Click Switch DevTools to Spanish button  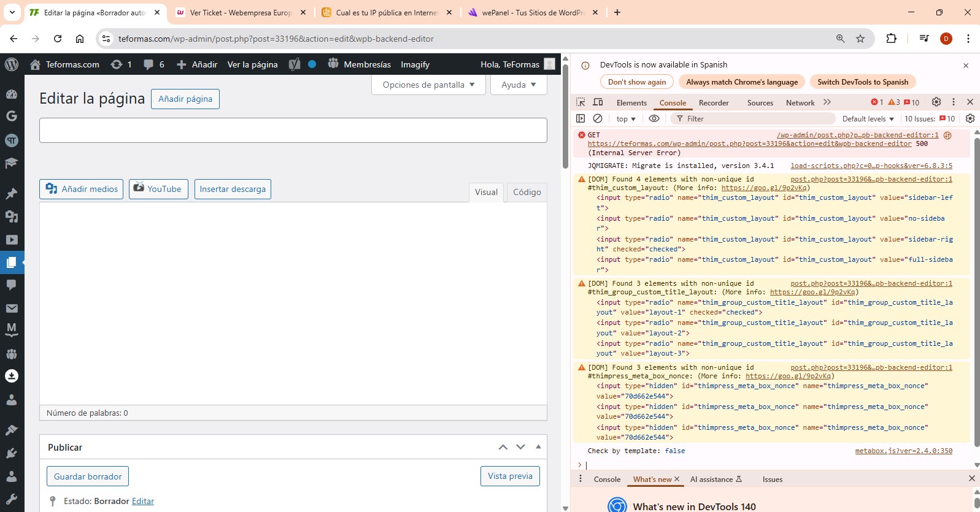[x=862, y=82]
